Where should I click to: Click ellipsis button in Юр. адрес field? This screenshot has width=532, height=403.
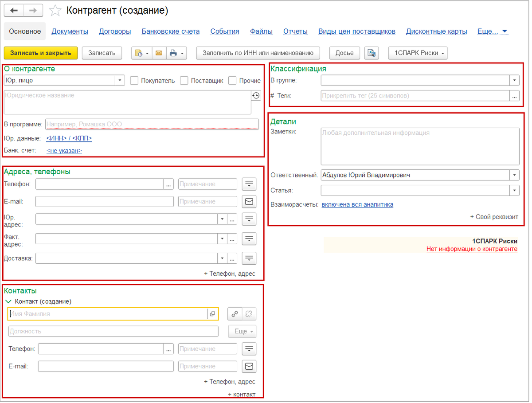click(232, 219)
